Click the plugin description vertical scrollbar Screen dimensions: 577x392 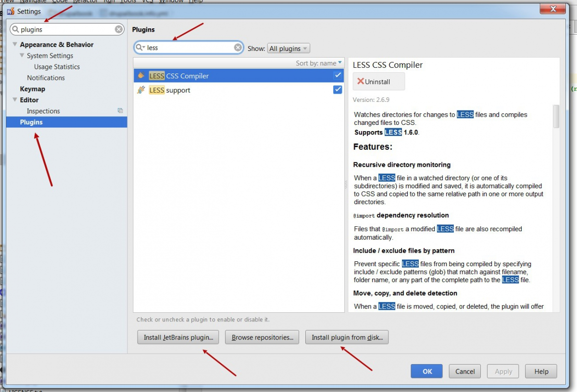556,116
